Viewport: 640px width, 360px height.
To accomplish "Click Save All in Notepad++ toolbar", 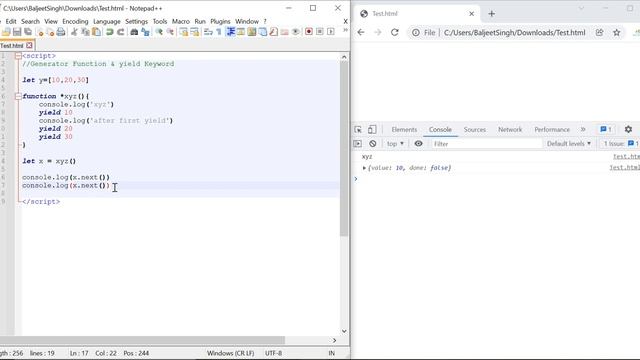I will 28,32.
